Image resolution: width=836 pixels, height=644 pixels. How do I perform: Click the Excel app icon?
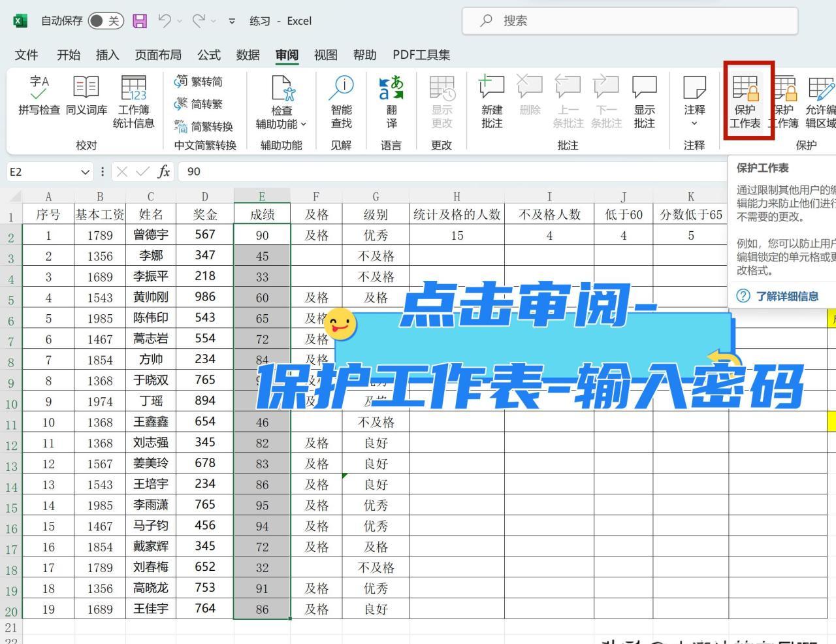pos(20,21)
